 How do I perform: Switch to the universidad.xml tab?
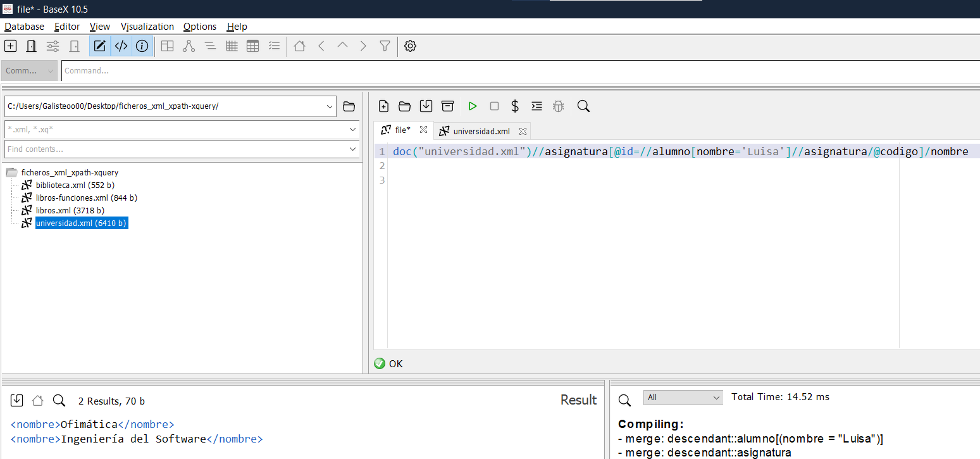click(483, 130)
